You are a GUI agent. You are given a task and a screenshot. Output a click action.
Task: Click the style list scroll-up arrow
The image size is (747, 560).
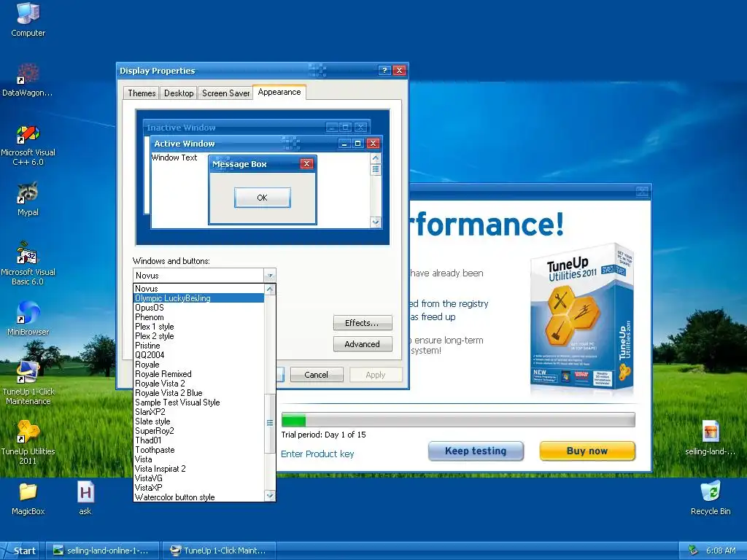pyautogui.click(x=270, y=289)
